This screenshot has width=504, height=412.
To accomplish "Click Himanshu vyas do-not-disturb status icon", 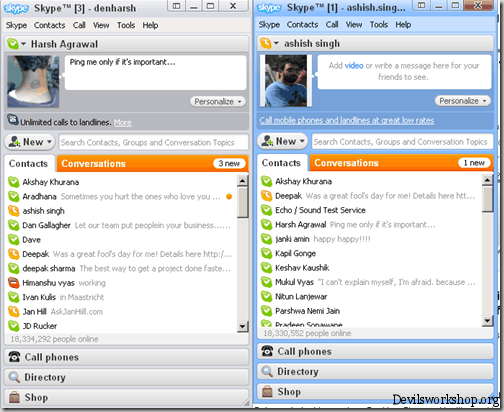I will click(x=13, y=283).
